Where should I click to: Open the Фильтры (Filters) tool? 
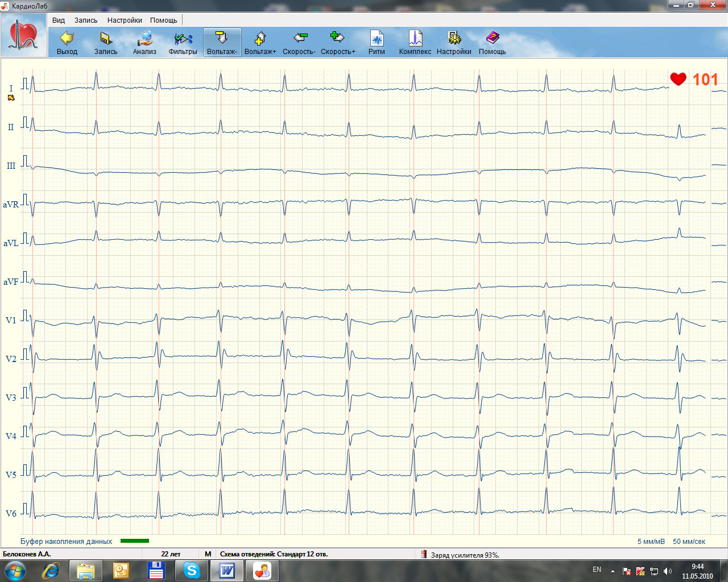(183, 43)
